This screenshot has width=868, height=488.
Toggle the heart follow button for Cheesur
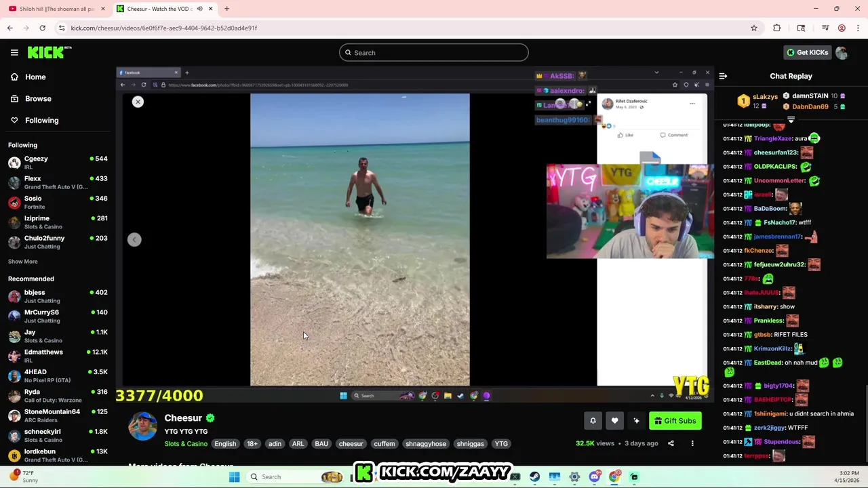614,421
